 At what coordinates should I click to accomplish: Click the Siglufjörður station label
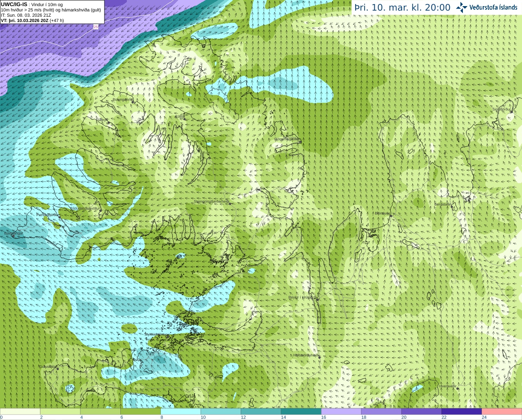[x=501, y=109]
